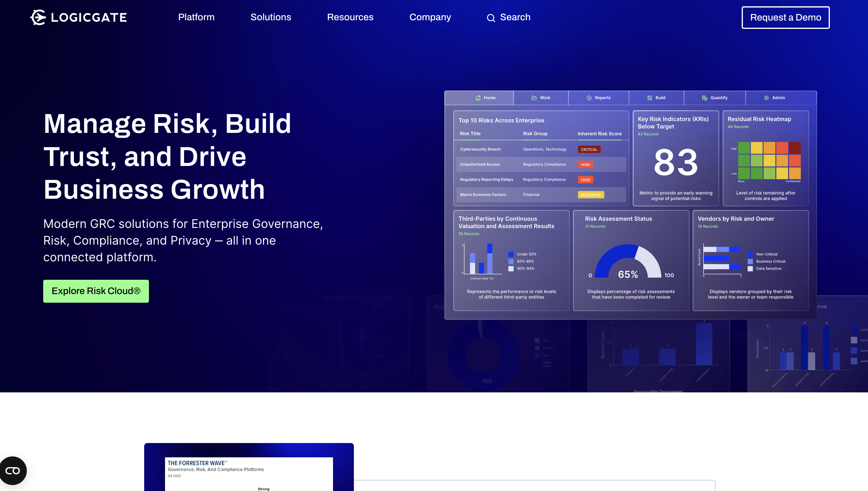Click the 56 Records label

[x=469, y=234]
